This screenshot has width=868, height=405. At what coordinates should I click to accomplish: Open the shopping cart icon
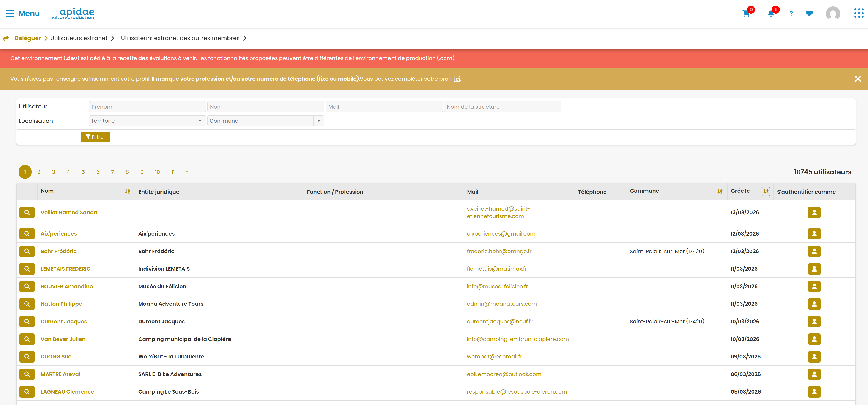click(746, 14)
